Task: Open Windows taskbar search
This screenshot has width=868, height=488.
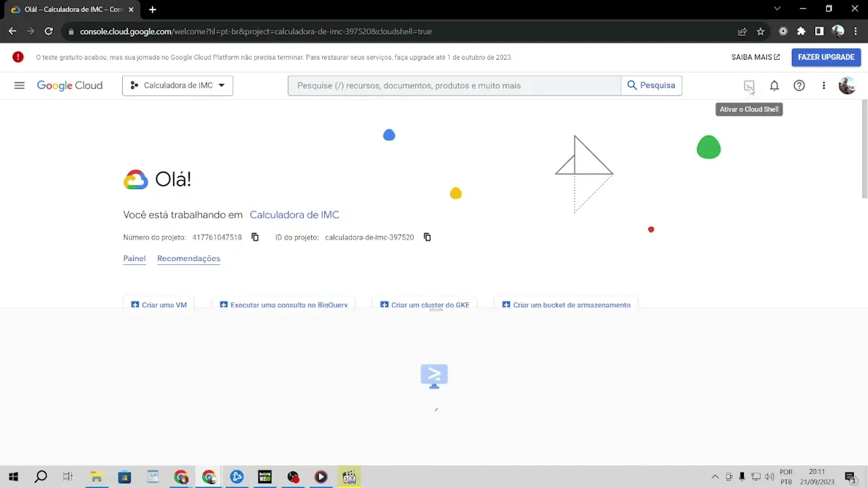Action: tap(41, 477)
